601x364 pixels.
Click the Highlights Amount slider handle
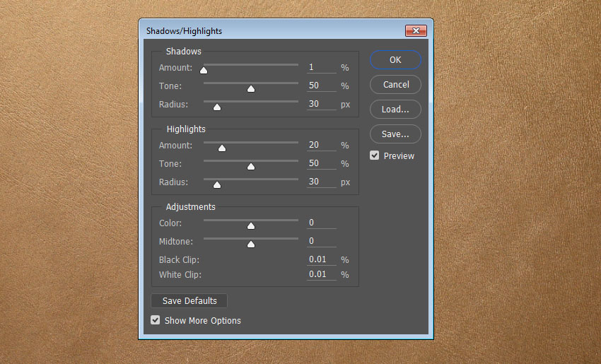221,148
